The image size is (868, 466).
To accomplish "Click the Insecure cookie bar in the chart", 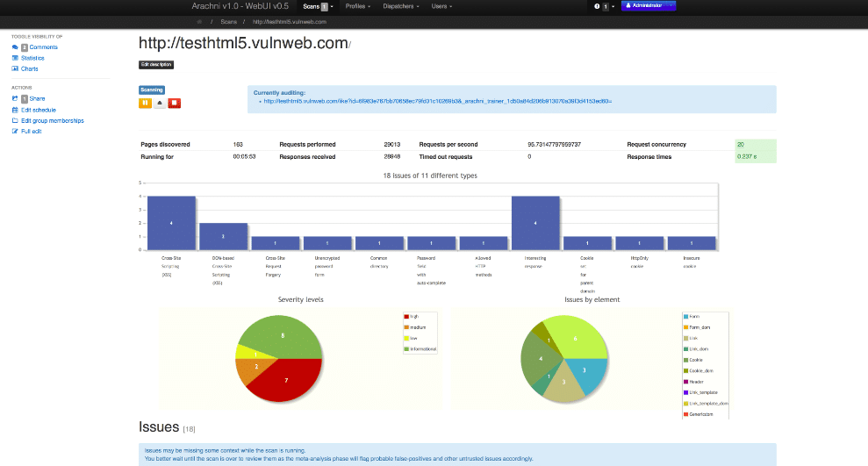I will pyautogui.click(x=692, y=243).
